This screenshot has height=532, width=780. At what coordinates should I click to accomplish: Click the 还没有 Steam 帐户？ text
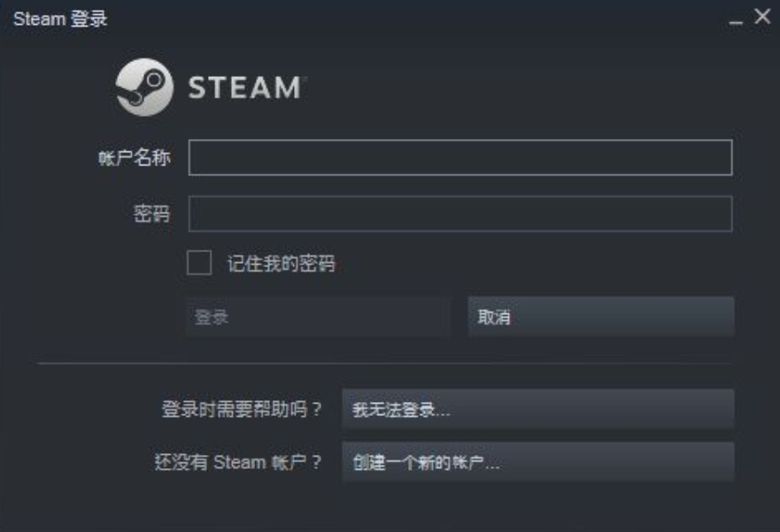[x=238, y=462]
